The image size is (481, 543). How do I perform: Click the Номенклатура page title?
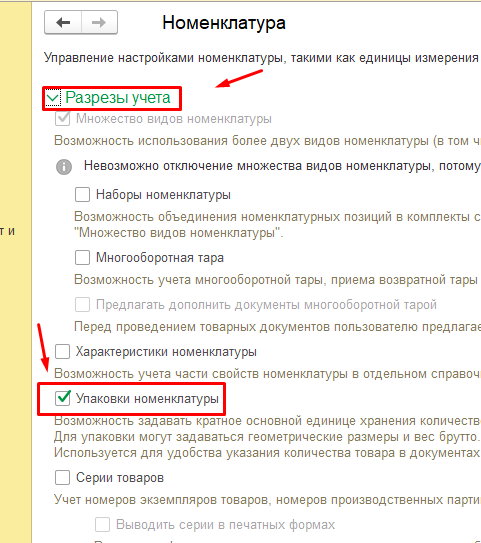pyautogui.click(x=224, y=23)
